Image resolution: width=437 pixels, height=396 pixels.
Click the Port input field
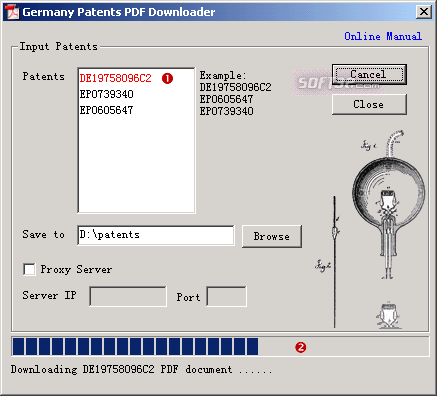[x=227, y=296]
